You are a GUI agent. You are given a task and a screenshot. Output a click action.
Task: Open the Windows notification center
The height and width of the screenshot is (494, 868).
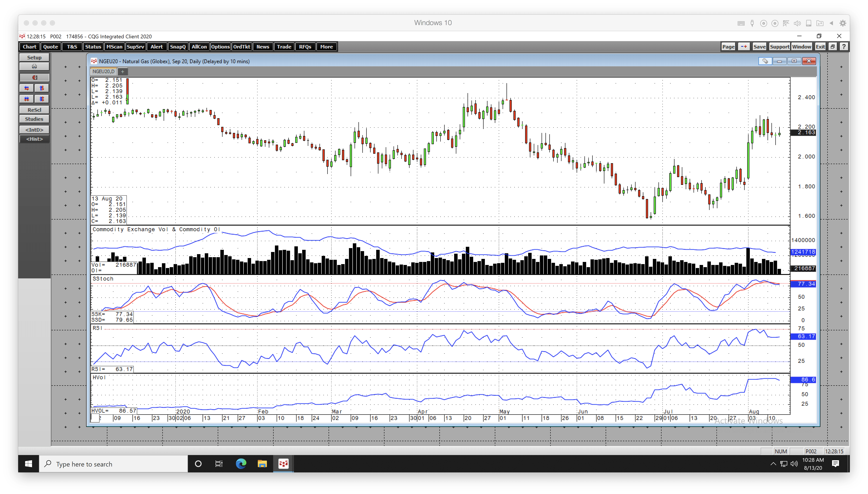tap(836, 463)
